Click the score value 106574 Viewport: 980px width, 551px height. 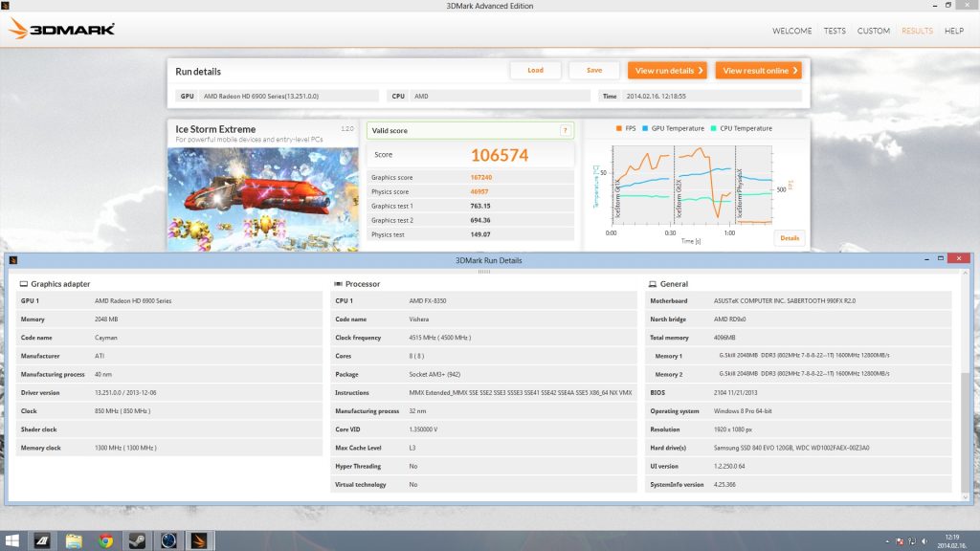(500, 155)
